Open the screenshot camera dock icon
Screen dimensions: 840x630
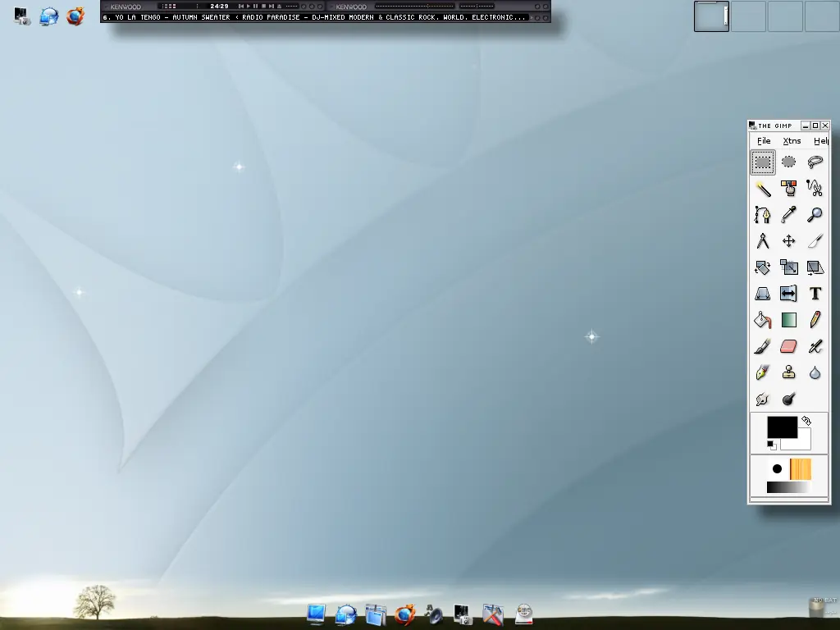click(x=463, y=614)
